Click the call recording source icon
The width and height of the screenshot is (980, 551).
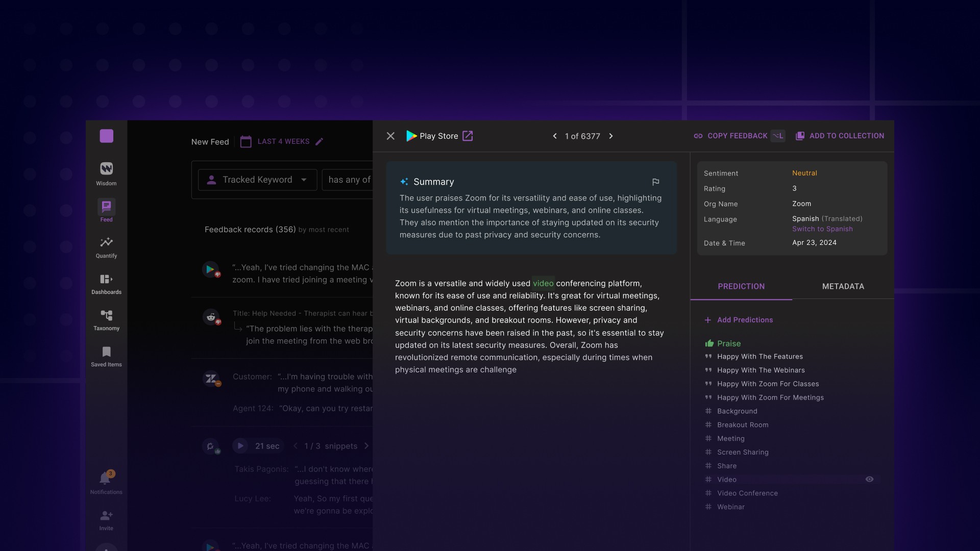pos(211,447)
